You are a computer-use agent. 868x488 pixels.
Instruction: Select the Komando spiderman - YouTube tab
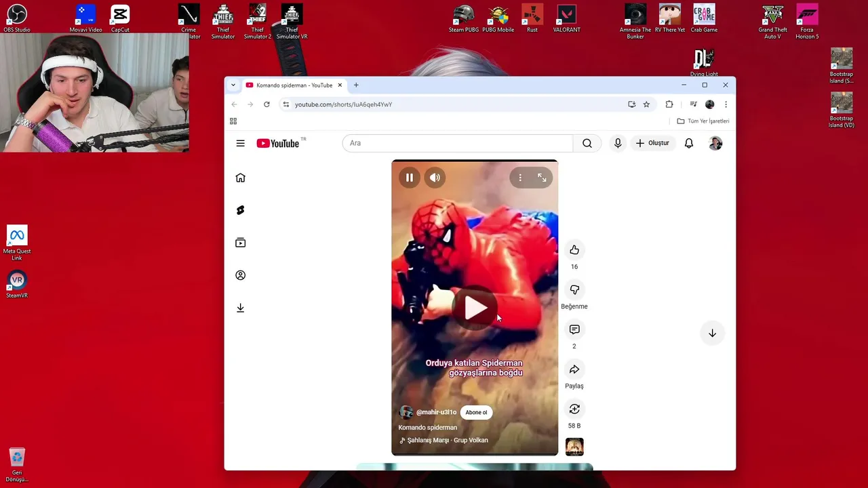(294, 85)
